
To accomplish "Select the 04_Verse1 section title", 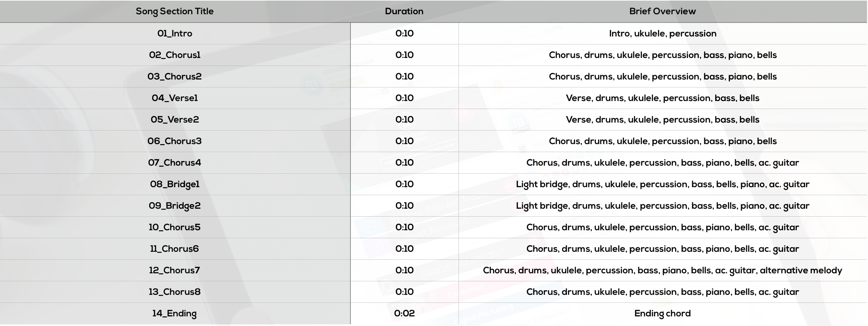I will tap(174, 98).
